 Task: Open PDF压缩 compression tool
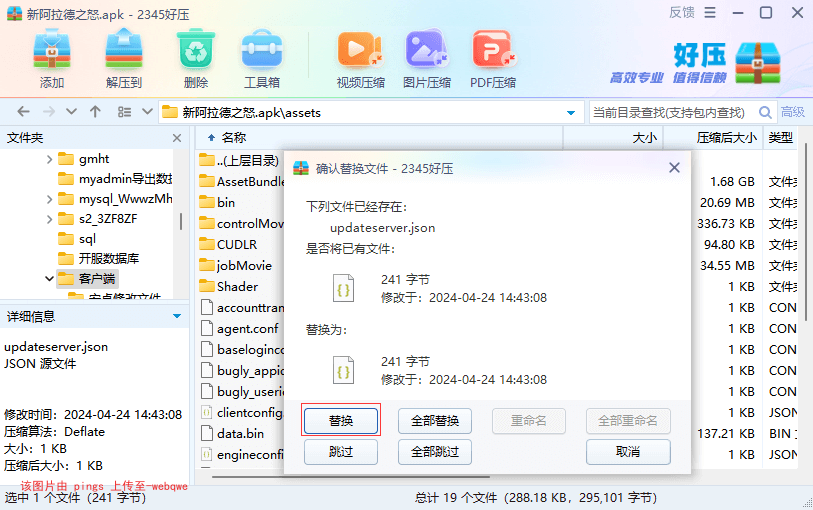493,59
